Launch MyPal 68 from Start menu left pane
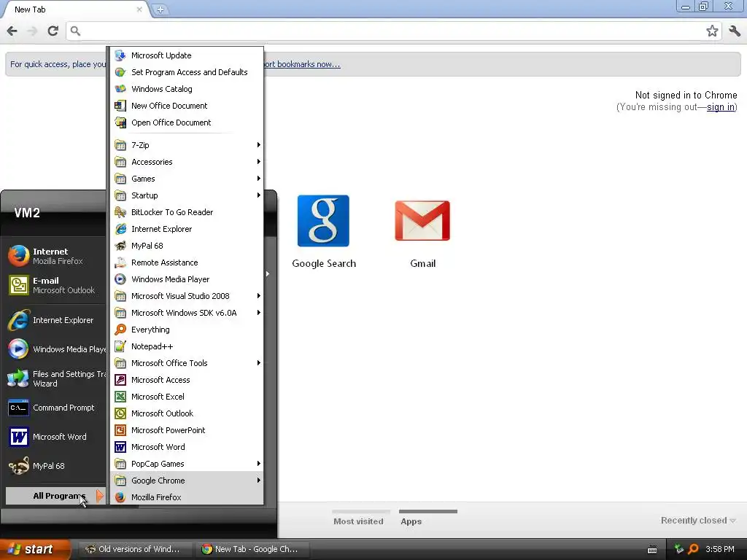This screenshot has width=747, height=560. (x=56, y=466)
